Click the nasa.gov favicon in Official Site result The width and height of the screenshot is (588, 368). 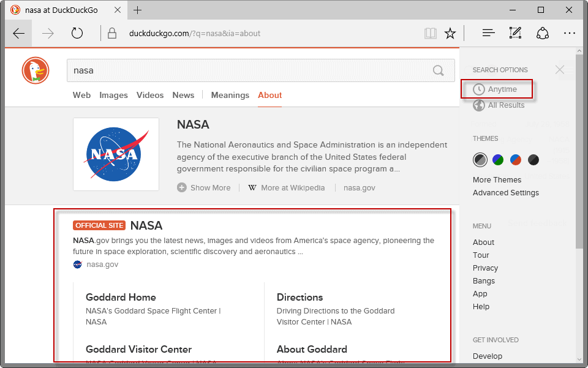78,264
